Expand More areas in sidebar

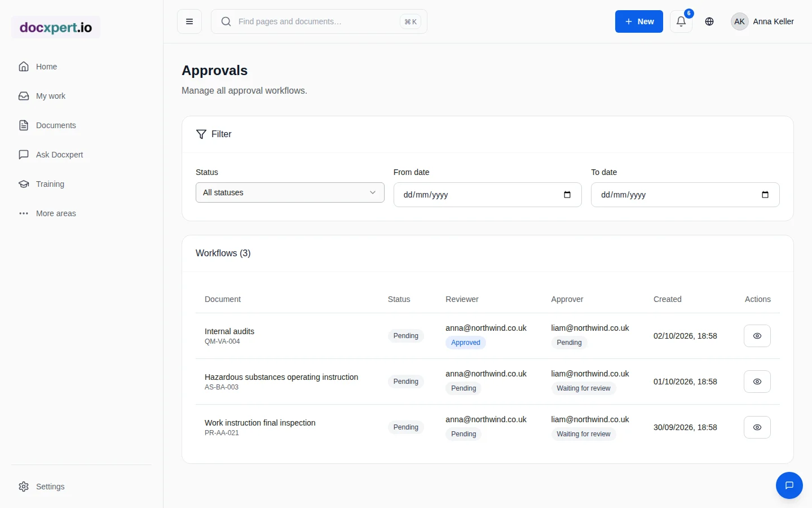pos(81,213)
